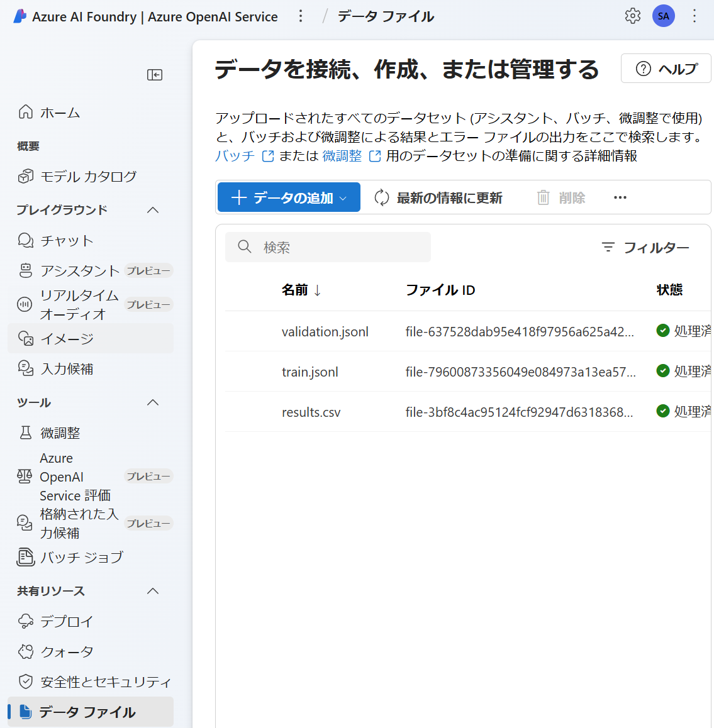Click inside the search (検索) field
Image resolution: width=714 pixels, height=728 pixels.
click(327, 247)
